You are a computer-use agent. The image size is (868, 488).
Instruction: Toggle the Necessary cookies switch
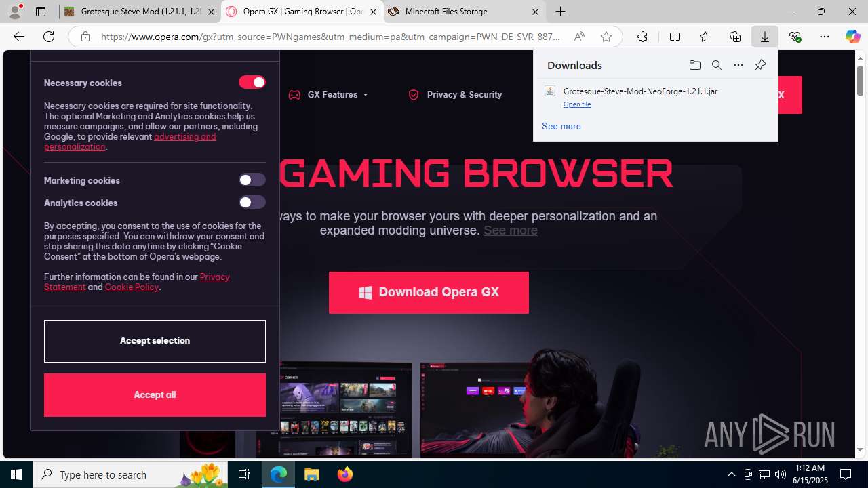pyautogui.click(x=252, y=82)
